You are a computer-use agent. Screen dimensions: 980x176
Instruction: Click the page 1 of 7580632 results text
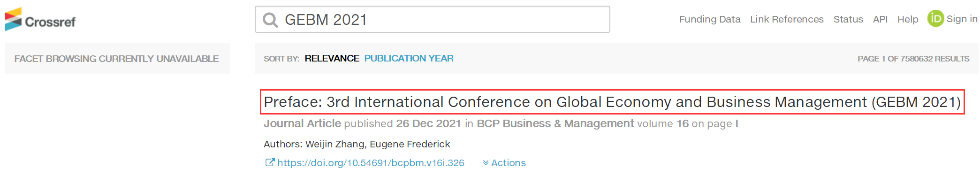pyautogui.click(x=913, y=59)
